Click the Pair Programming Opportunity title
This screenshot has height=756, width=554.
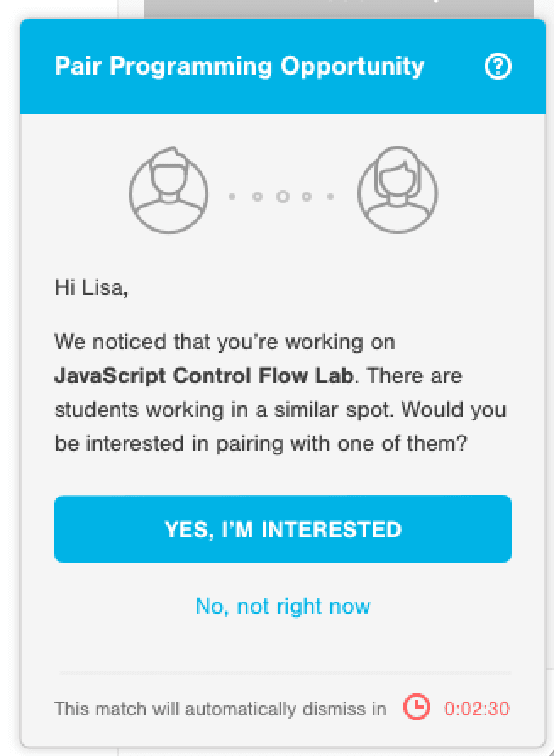[x=239, y=66]
